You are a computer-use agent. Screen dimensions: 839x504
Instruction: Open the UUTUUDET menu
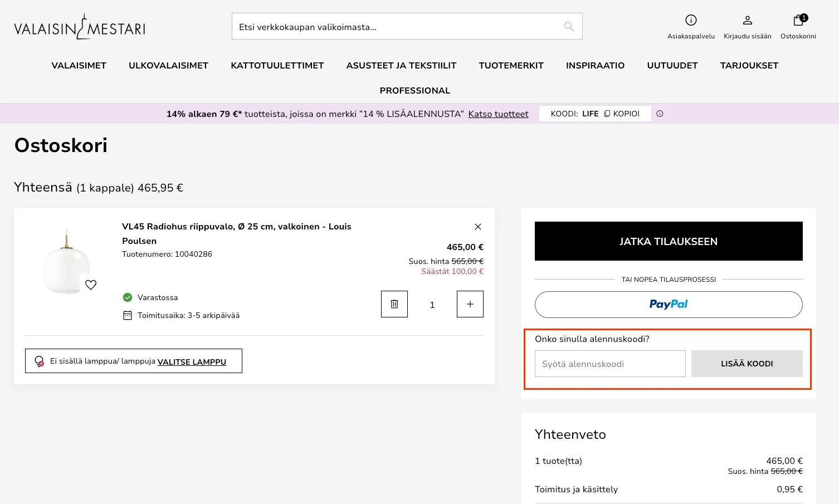point(672,66)
